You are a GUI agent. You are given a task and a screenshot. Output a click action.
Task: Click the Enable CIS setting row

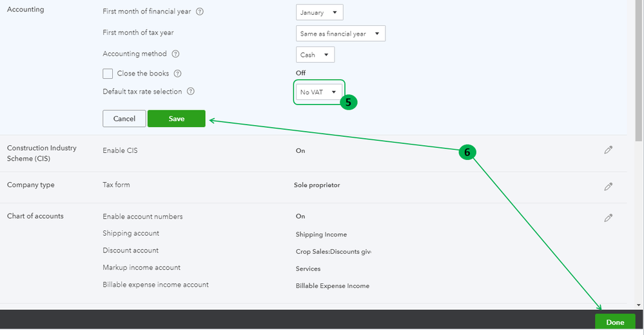click(121, 150)
